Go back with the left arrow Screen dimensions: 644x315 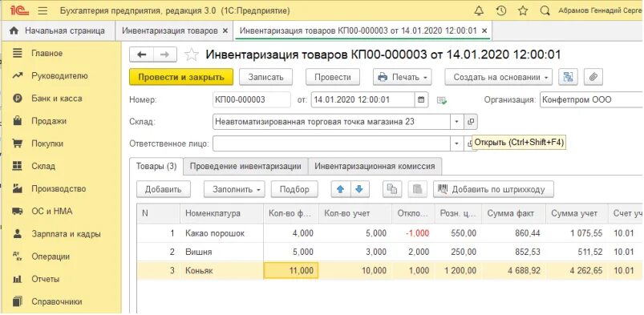click(x=141, y=55)
